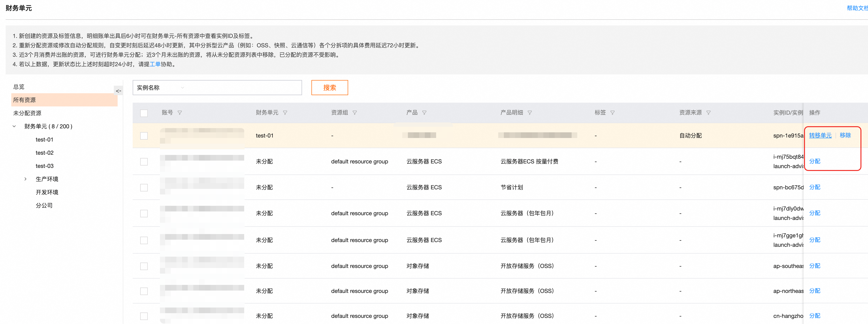Click into the instance name search field
868x324 pixels.
(x=243, y=88)
